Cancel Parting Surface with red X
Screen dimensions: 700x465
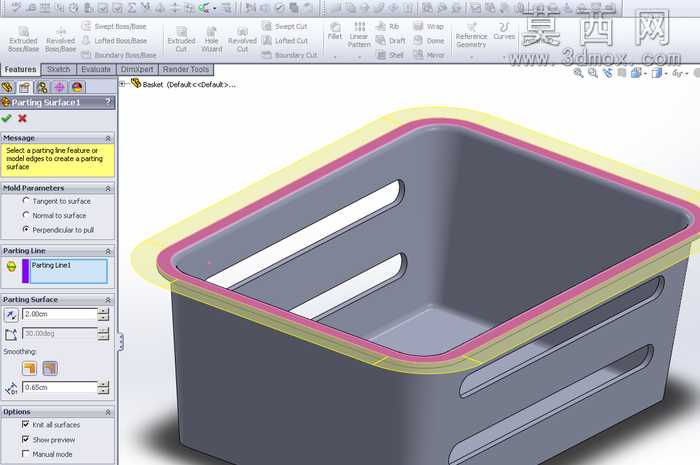(22, 118)
